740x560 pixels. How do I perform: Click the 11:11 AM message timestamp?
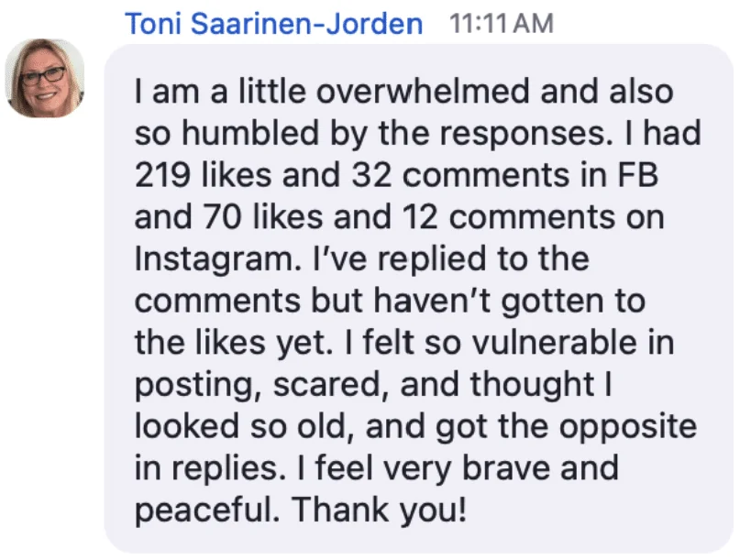(x=503, y=23)
